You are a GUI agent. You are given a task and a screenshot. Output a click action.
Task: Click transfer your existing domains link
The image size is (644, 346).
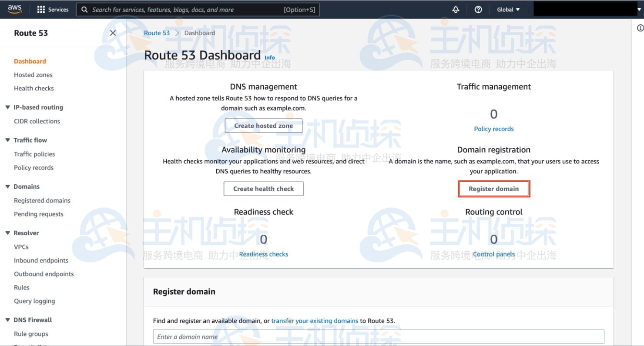coord(315,320)
